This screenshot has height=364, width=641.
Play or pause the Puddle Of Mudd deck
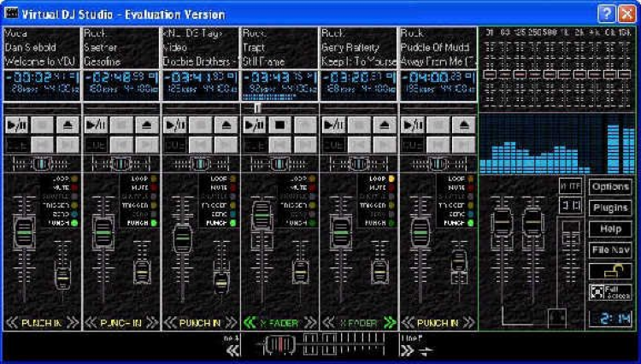click(x=414, y=125)
